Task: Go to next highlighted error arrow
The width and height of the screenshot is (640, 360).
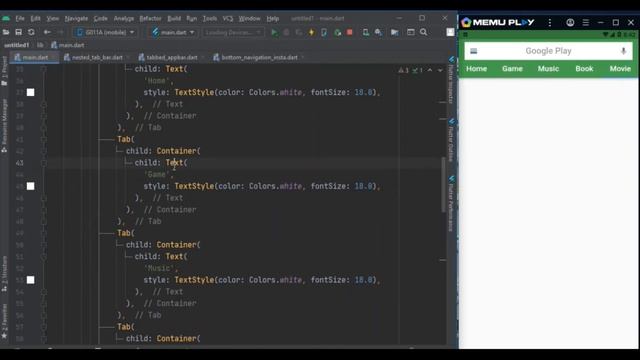Action: point(440,70)
